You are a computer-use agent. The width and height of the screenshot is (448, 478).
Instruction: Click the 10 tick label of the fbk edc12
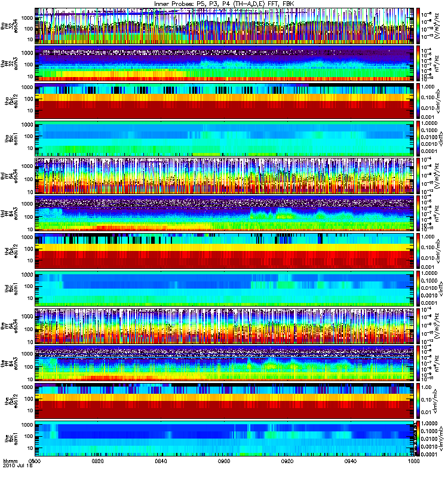30,410
